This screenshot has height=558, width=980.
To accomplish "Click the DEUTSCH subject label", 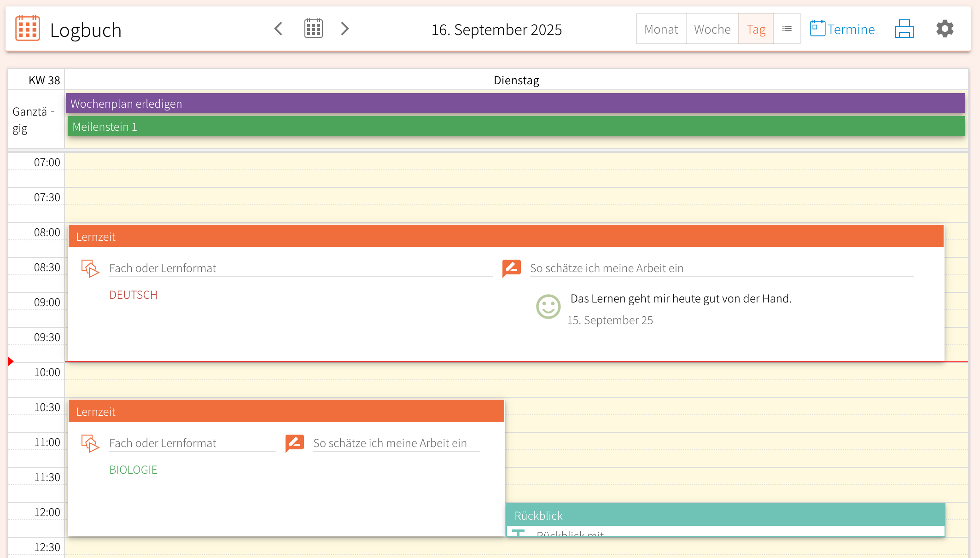I will tap(133, 295).
